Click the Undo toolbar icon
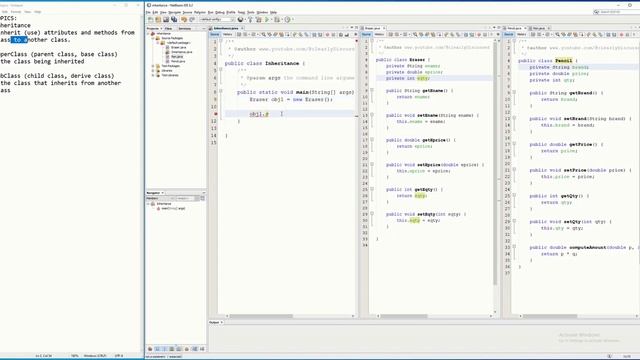Screen dimensions: 640x360 pos(184,20)
